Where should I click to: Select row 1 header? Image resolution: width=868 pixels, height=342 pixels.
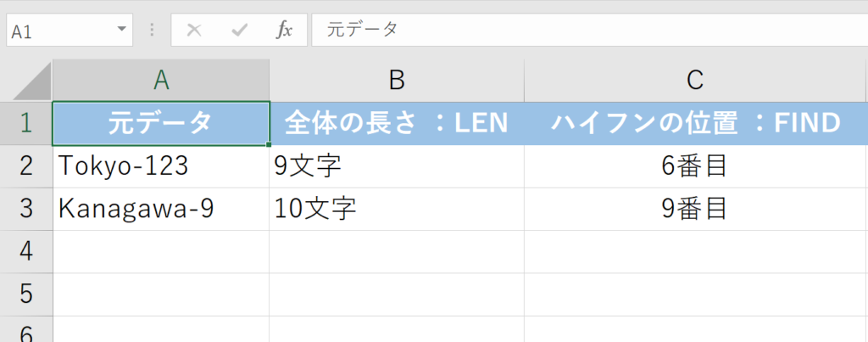(x=25, y=123)
